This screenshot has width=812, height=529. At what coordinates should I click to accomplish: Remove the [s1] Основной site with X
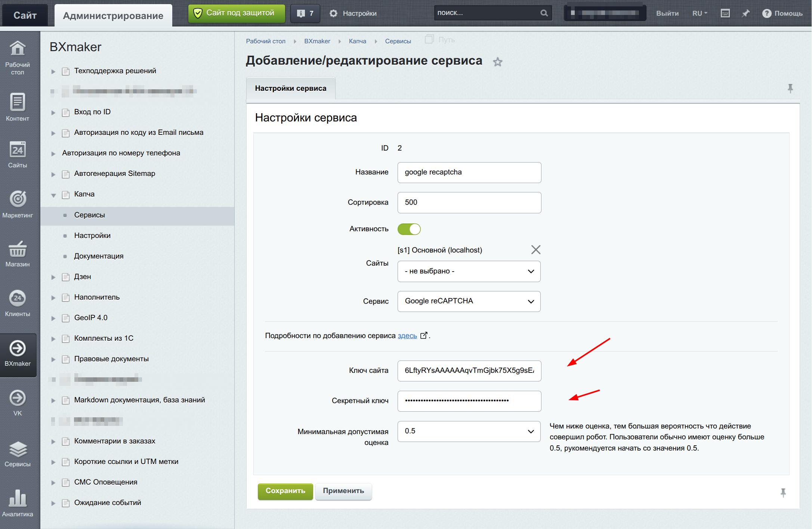pyautogui.click(x=535, y=250)
